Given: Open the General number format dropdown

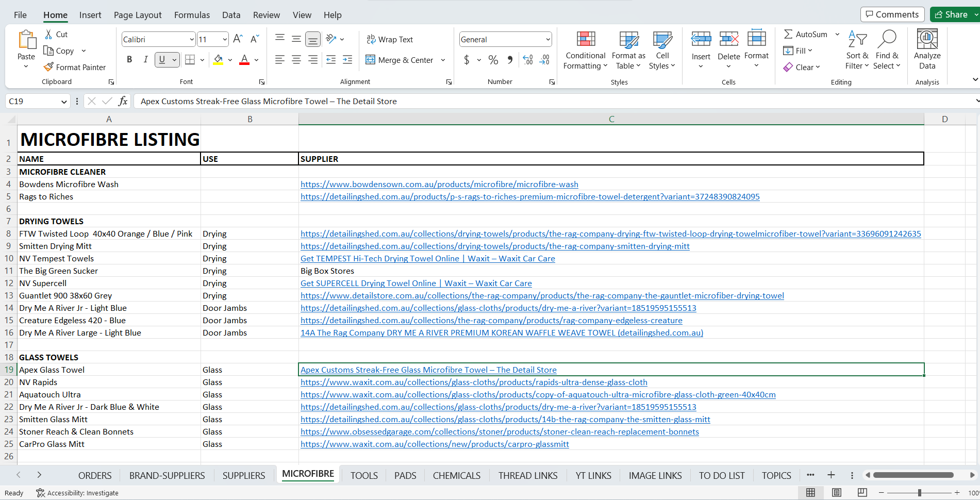Looking at the screenshot, I should pos(547,39).
